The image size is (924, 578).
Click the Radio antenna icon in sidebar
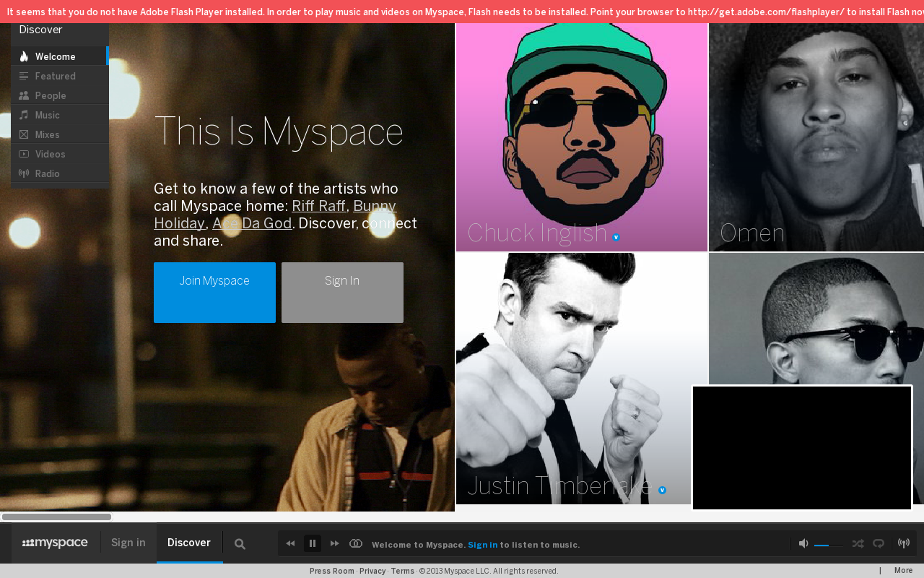[x=24, y=173]
